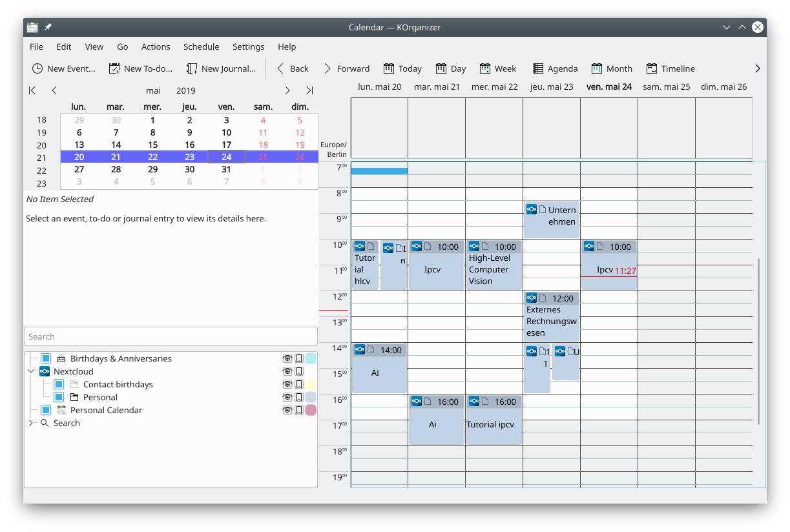
Task: Go to the previous year in date navigator
Action: tap(32, 90)
